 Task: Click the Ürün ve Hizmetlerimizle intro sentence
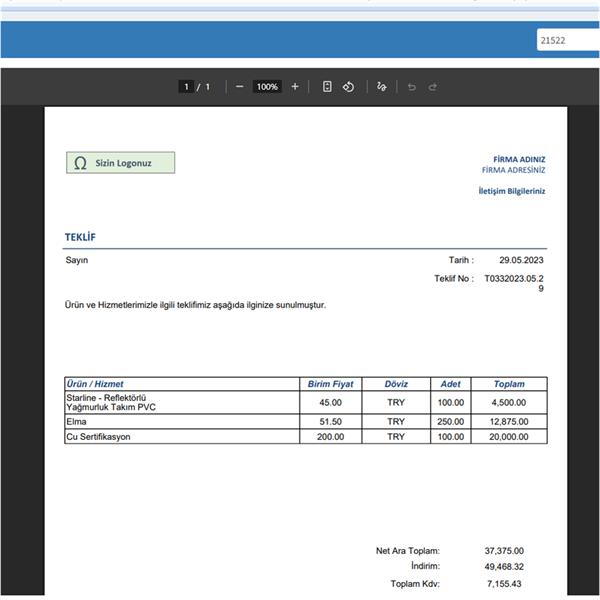[x=195, y=305]
